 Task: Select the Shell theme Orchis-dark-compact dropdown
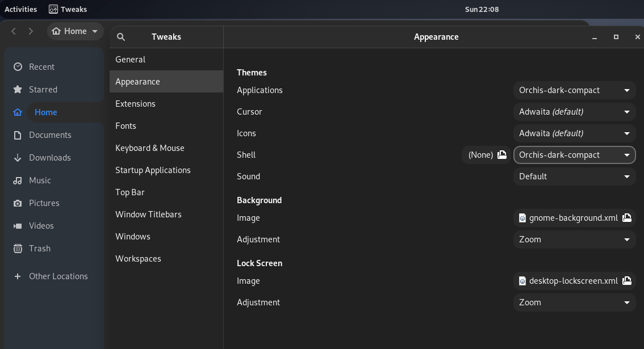pyautogui.click(x=574, y=154)
